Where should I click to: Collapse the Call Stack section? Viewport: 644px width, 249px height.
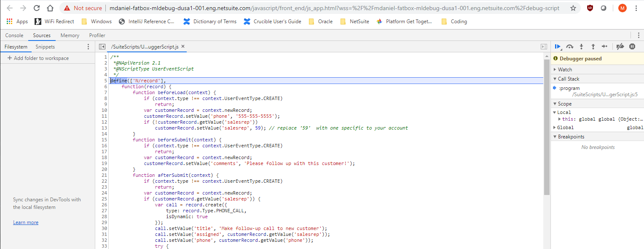597,79
